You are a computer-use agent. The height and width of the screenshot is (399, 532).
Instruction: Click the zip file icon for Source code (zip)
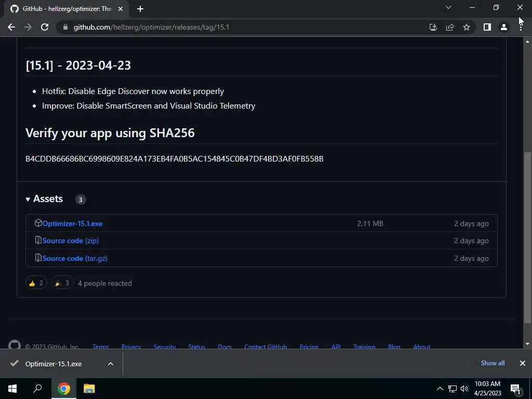pyautogui.click(x=38, y=240)
